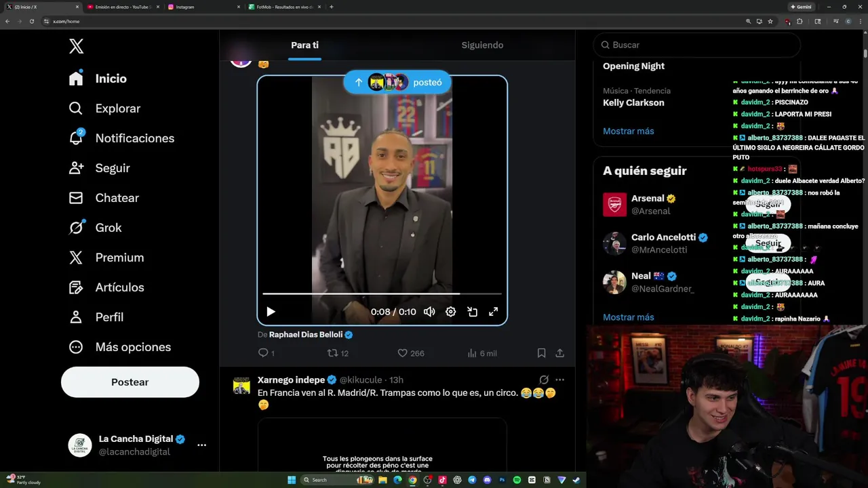Open File Explorer from taskbar
868x488 pixels.
pyautogui.click(x=382, y=480)
